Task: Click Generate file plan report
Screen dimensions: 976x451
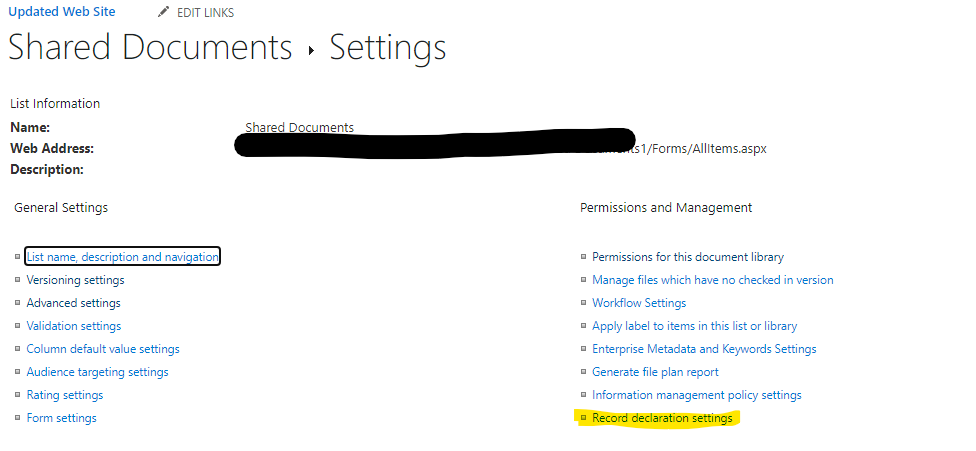Action: (655, 372)
